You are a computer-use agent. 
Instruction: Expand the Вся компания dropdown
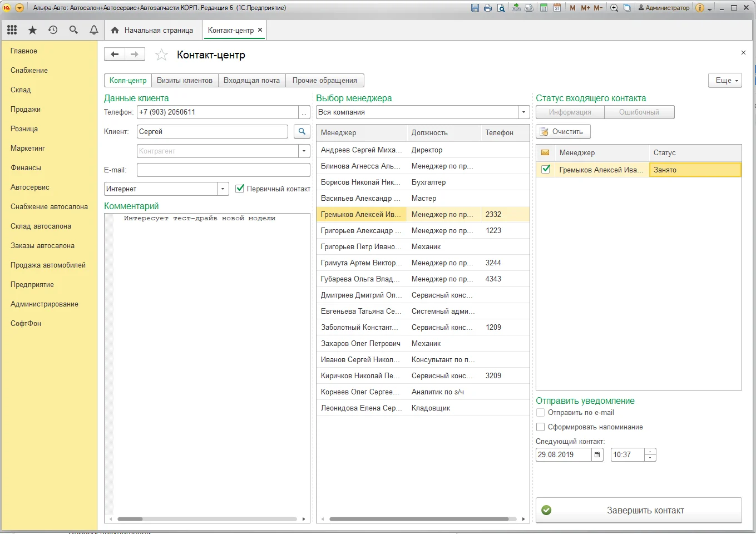pos(523,112)
